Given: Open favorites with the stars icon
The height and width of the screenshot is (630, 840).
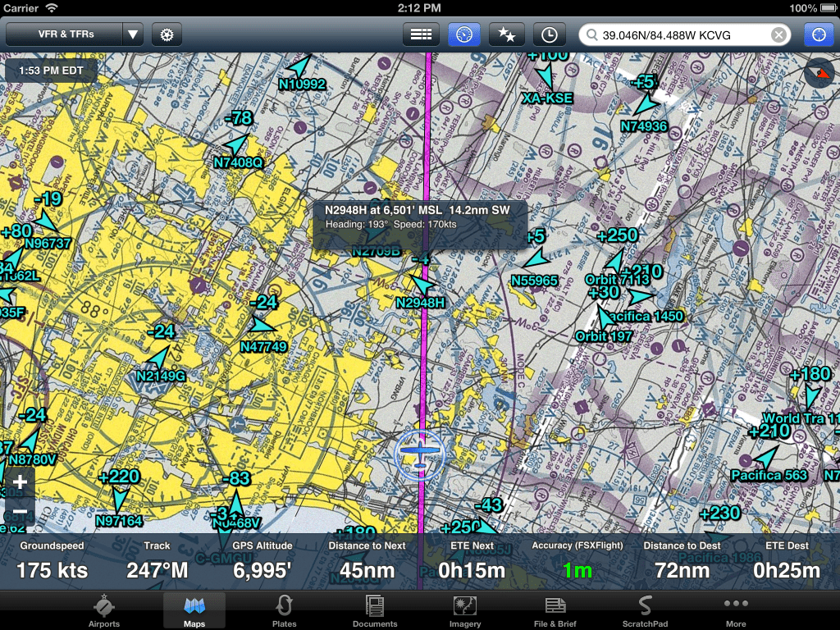Looking at the screenshot, I should [x=507, y=34].
